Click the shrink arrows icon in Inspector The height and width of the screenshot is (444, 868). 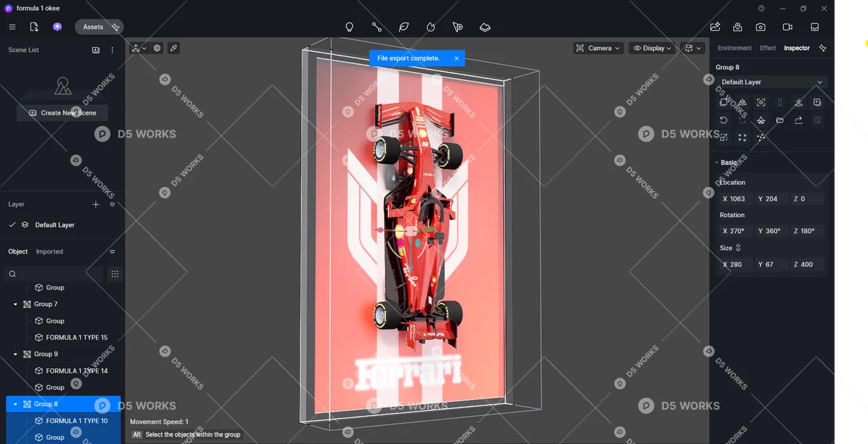point(743,138)
